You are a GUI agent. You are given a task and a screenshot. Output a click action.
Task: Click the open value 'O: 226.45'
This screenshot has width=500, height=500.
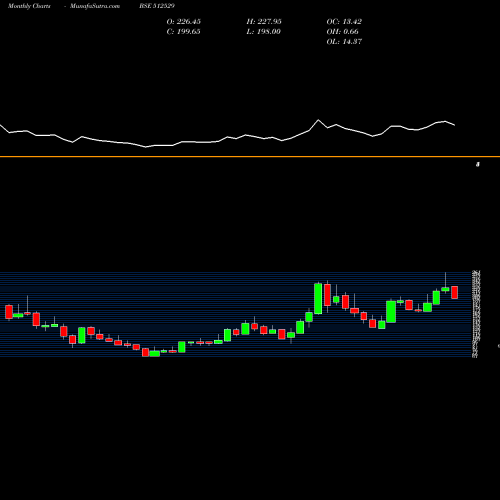pos(184,22)
